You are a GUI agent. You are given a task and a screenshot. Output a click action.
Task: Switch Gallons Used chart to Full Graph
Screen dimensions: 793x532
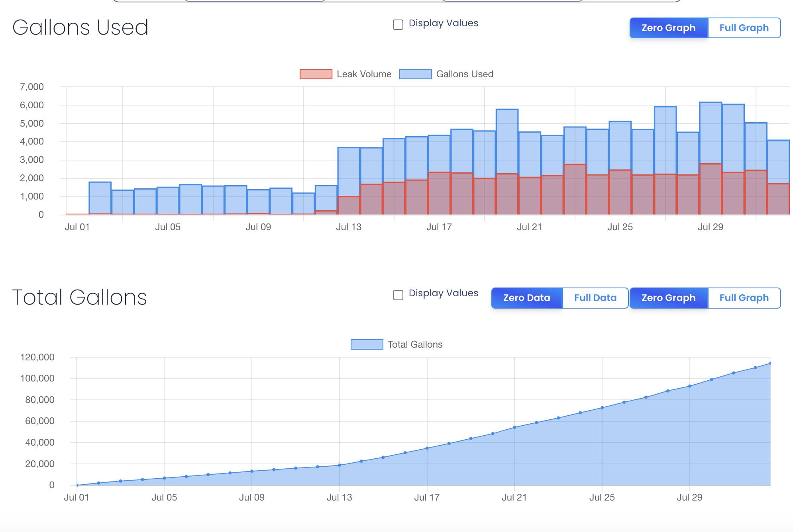744,28
